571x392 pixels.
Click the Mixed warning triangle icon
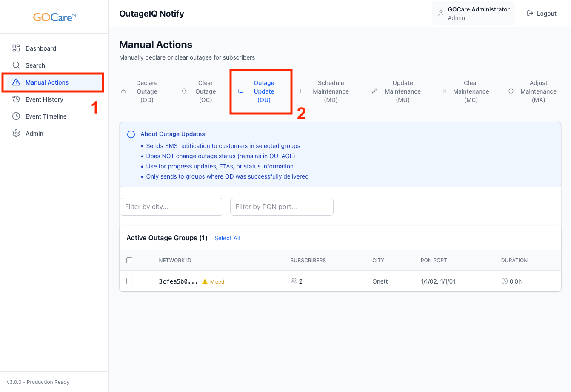(x=205, y=281)
